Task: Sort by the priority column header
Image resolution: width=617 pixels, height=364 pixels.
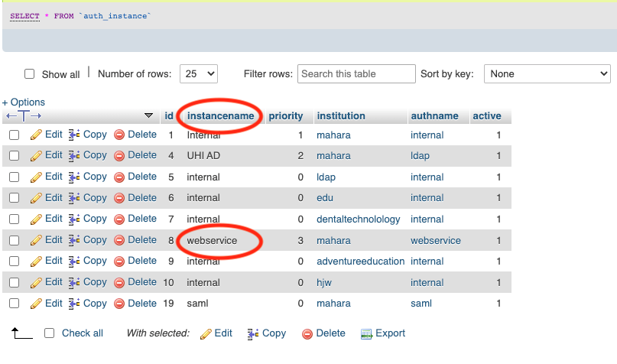Action: click(x=286, y=116)
